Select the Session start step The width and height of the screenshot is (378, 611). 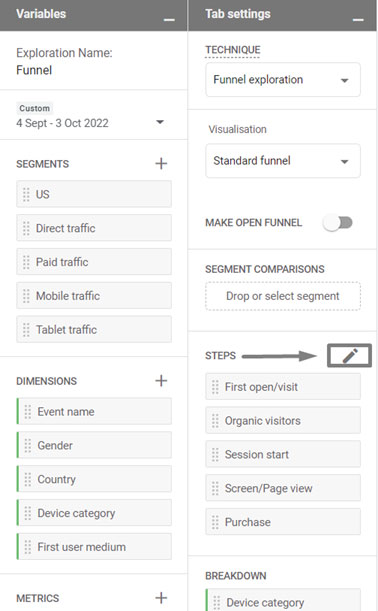(283, 454)
